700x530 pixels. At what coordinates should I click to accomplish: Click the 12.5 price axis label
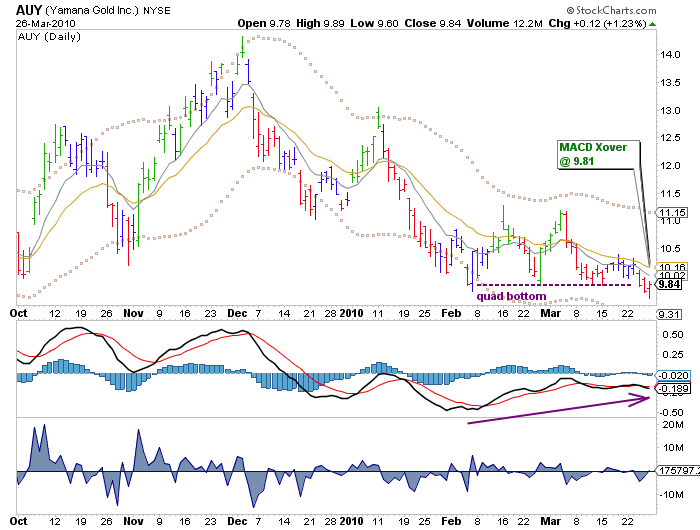[670, 138]
